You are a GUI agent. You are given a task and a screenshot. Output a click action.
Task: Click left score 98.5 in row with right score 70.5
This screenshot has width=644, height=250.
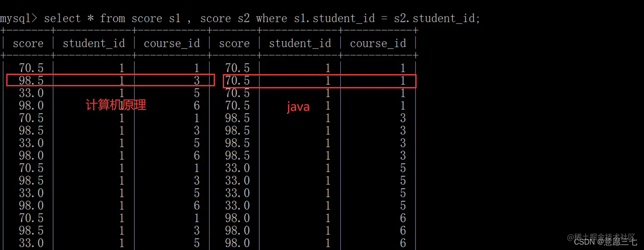point(31,80)
